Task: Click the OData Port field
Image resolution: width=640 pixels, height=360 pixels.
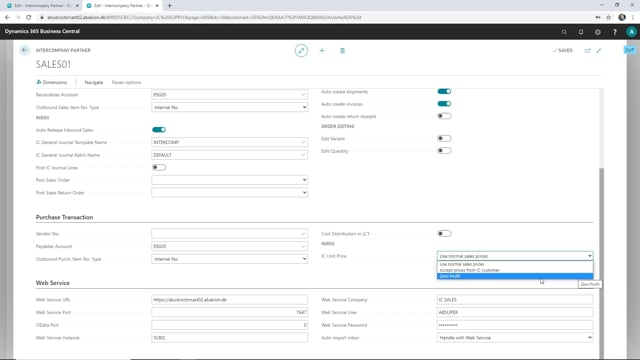Action: (229, 325)
